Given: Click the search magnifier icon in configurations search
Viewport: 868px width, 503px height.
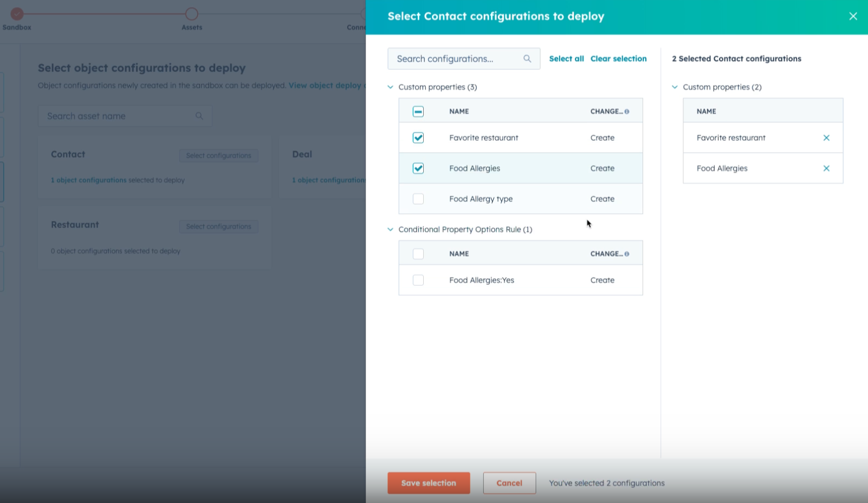Looking at the screenshot, I should coord(527,59).
